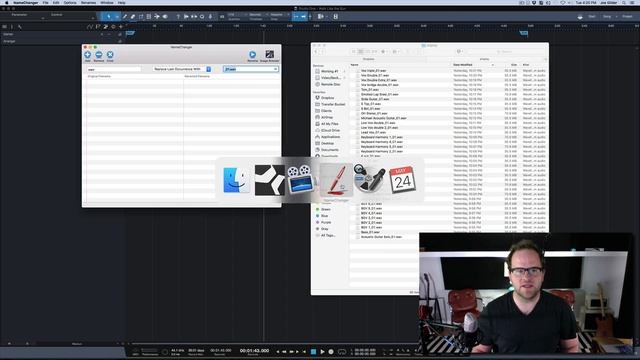Click the original text input field in NameChanger
Viewport: 640px width, 360px height.
tap(114, 69)
